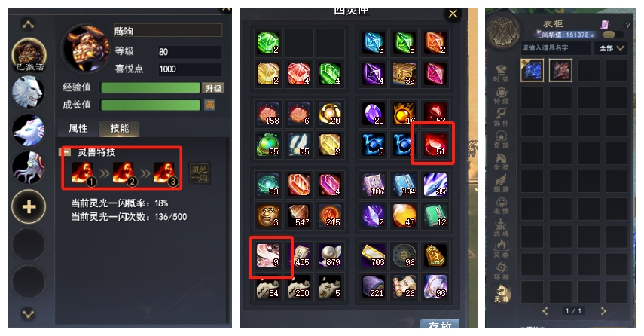Toggle the switch next to 风华值
Image resolution: width=644 pixels, height=336 pixels.
(x=609, y=35)
